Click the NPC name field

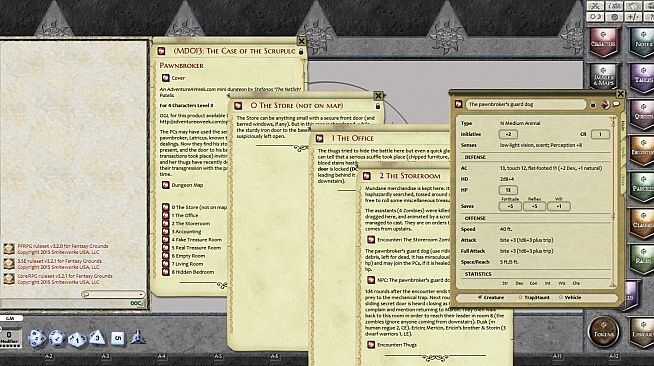(x=526, y=104)
